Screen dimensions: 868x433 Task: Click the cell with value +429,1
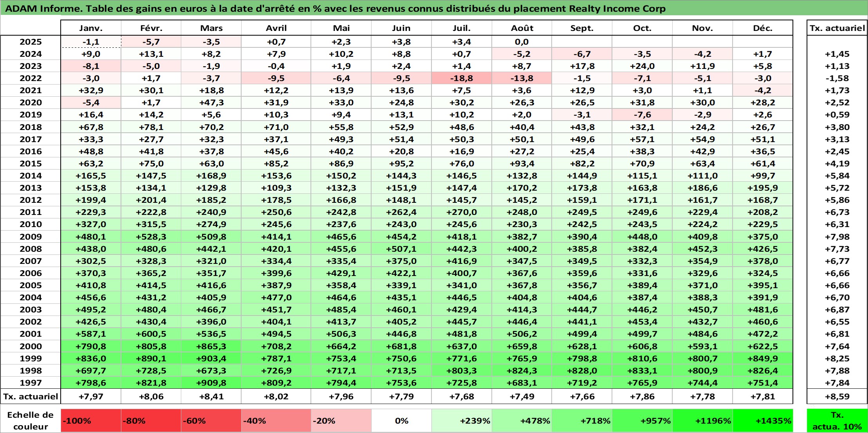tap(341, 273)
